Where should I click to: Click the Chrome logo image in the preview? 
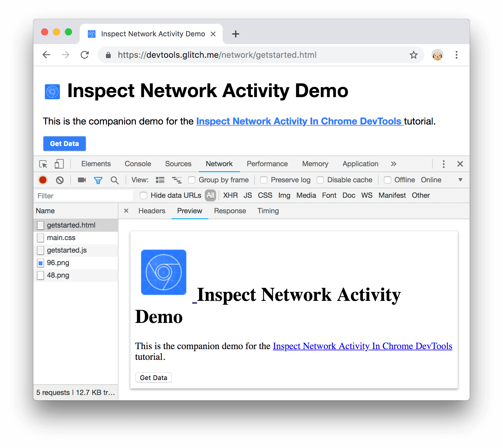pyautogui.click(x=164, y=272)
